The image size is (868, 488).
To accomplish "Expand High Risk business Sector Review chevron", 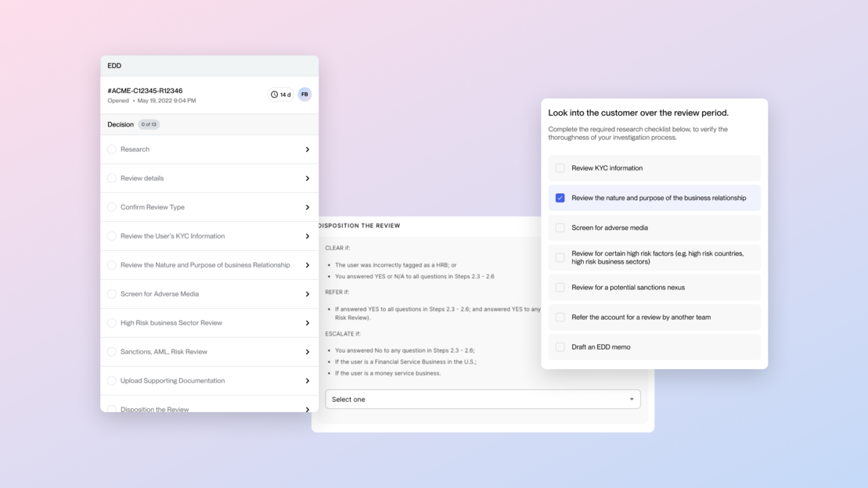I will (x=308, y=322).
